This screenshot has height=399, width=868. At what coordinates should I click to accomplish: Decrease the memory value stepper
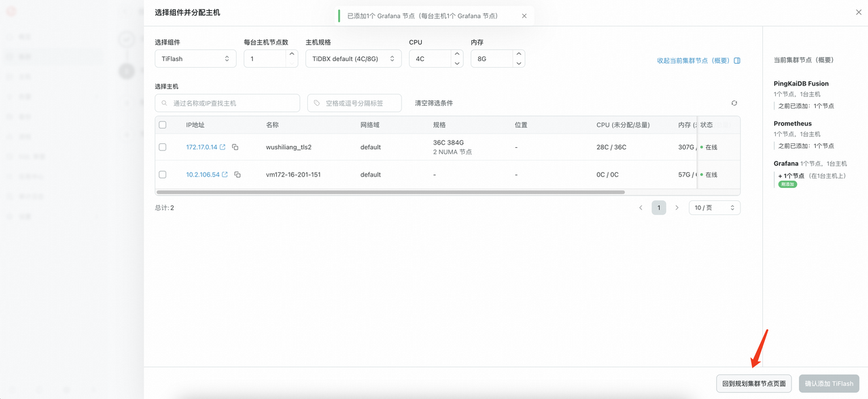click(519, 63)
